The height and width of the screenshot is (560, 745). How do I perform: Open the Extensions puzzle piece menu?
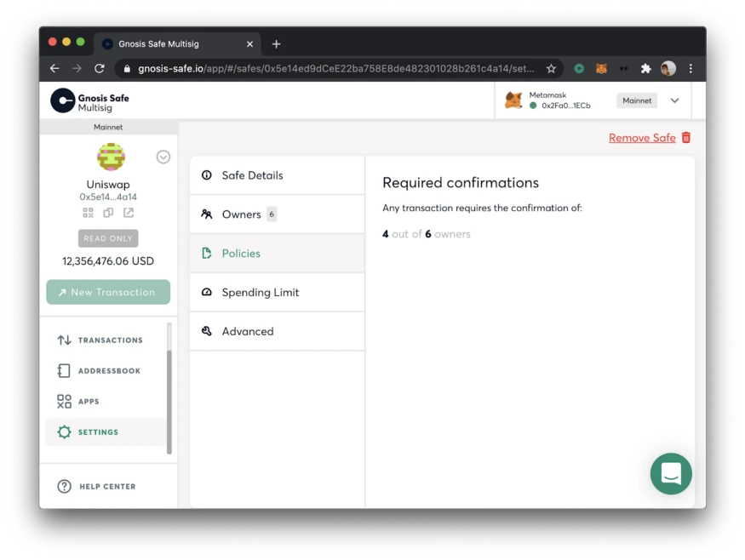click(645, 68)
